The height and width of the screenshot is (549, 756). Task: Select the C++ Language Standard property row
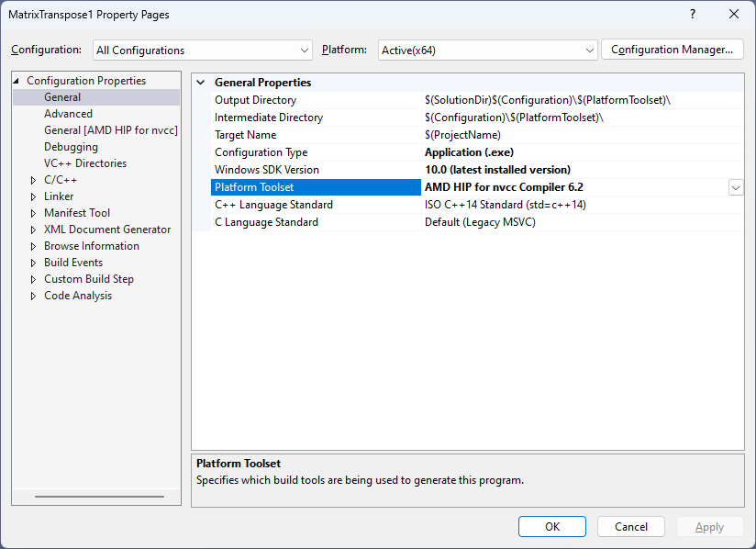pyautogui.click(x=273, y=205)
